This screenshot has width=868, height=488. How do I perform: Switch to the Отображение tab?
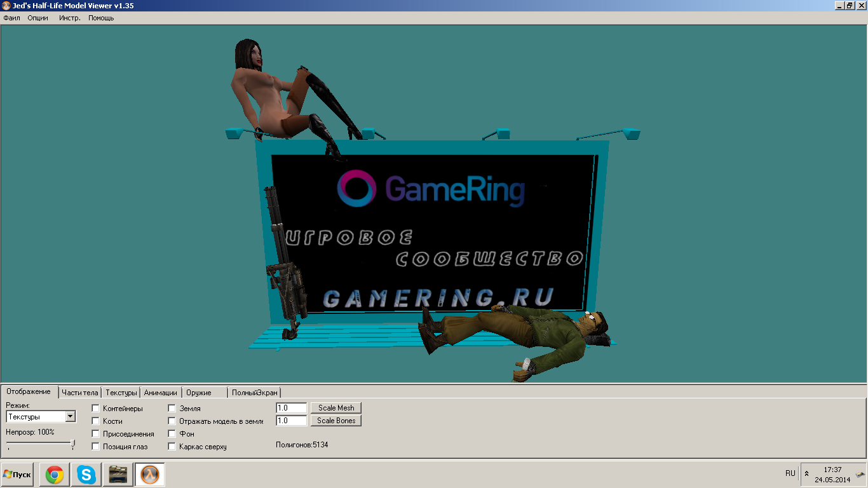pyautogui.click(x=29, y=391)
